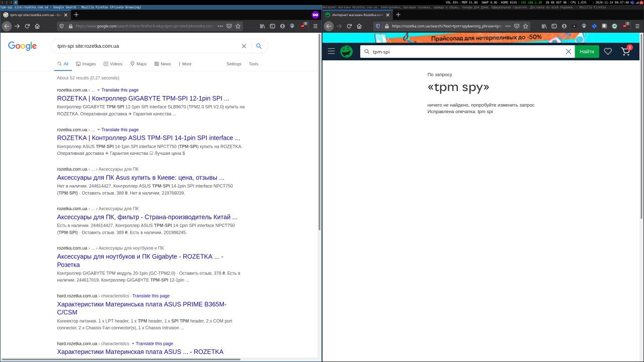Open site info lock in Rozetka window
This screenshot has width=644, height=362.
pyautogui.click(x=386, y=26)
